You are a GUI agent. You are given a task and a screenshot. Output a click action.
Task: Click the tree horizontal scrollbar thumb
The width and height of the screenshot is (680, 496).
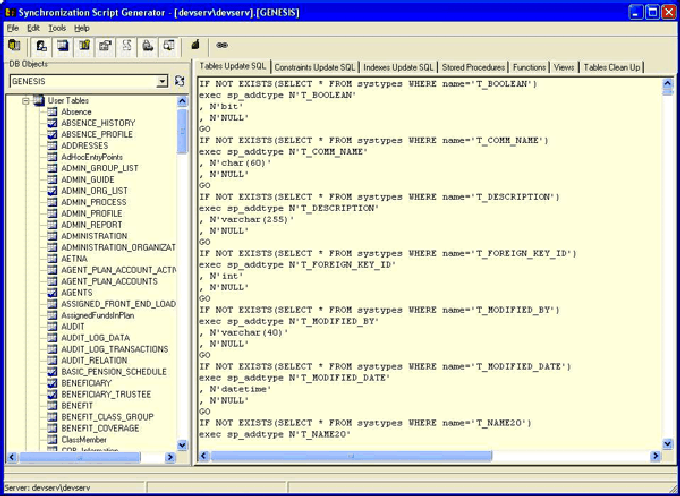pyautogui.click(x=79, y=457)
